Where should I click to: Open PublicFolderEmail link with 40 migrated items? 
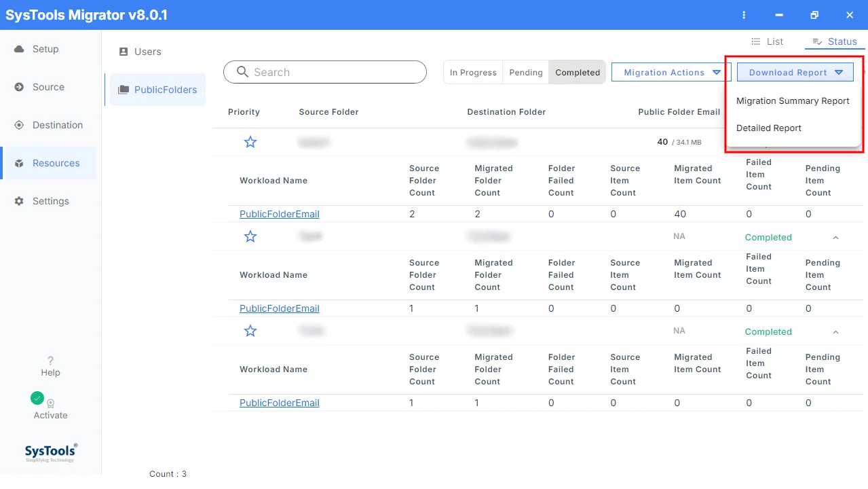(280, 214)
